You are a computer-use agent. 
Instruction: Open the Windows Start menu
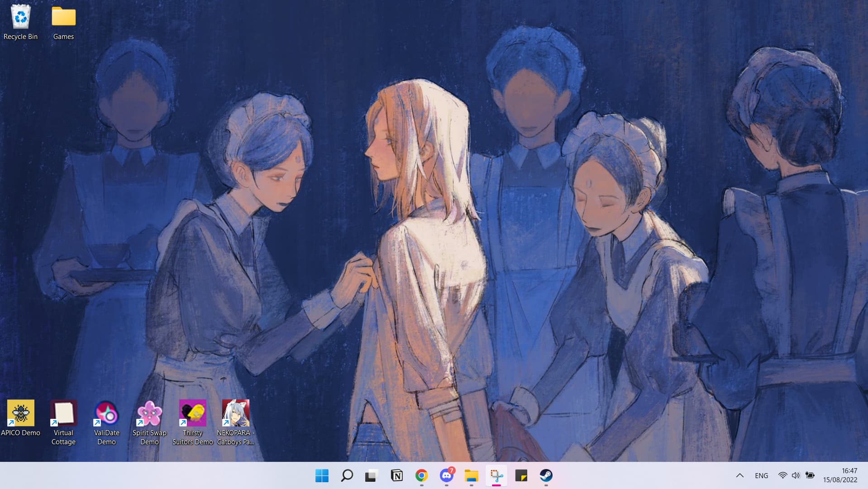(322, 475)
